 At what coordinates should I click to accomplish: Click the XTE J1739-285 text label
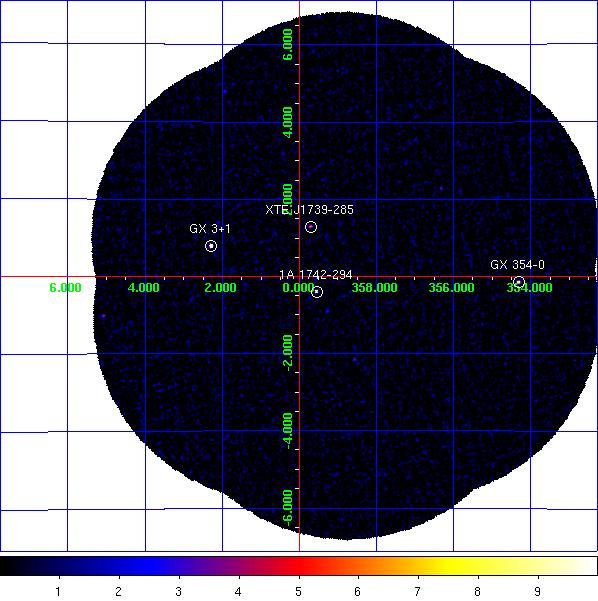click(x=310, y=210)
